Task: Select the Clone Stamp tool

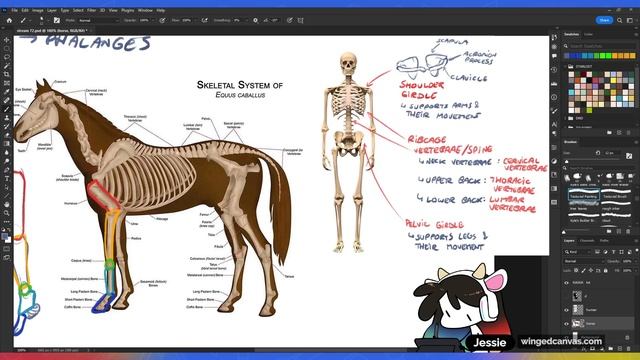Action: pyautogui.click(x=7, y=118)
